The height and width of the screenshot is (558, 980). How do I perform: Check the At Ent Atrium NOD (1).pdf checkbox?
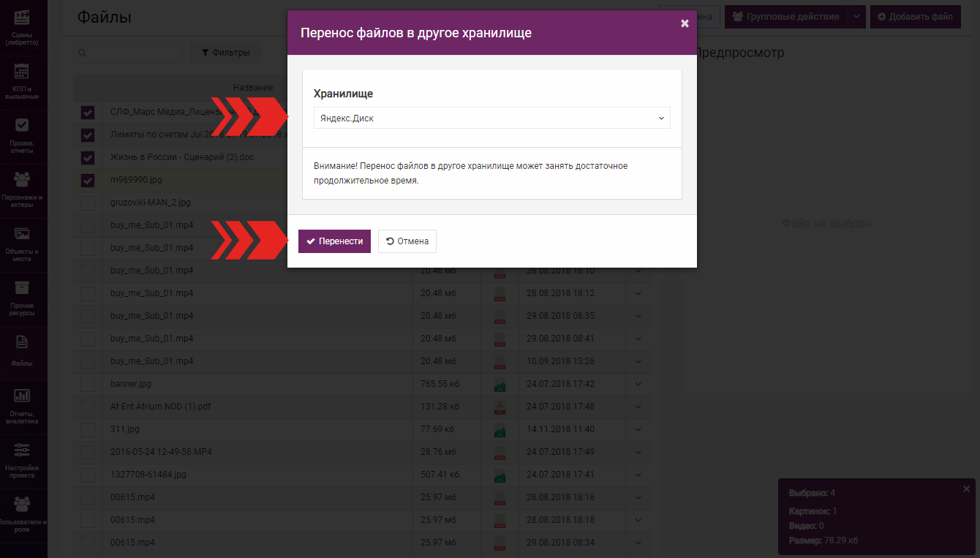click(88, 407)
